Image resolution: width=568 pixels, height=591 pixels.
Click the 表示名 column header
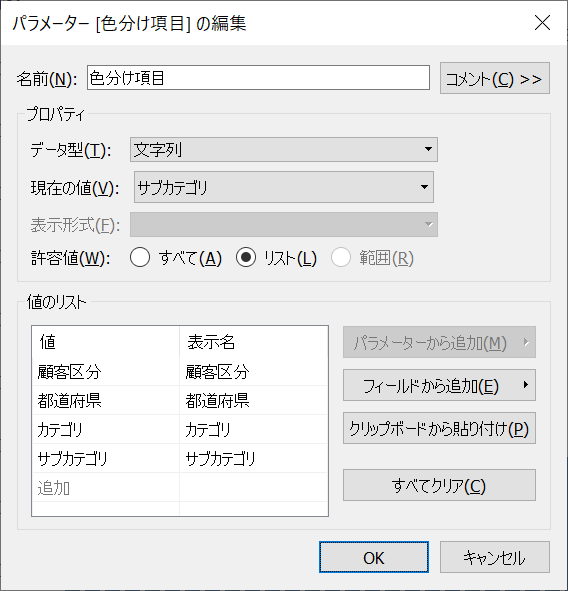[253, 342]
